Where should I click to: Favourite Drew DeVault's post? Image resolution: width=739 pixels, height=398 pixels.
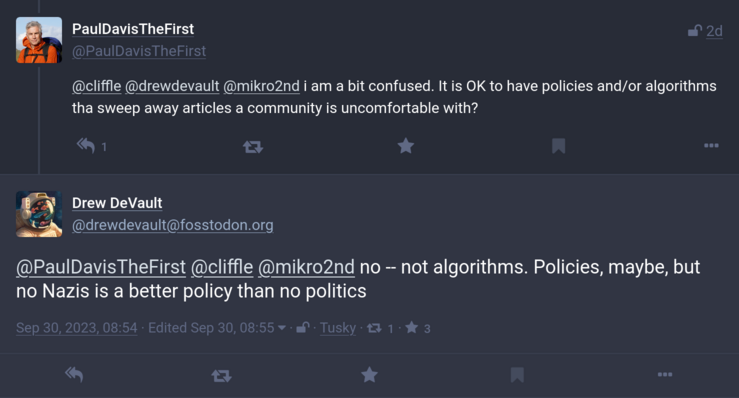click(370, 375)
